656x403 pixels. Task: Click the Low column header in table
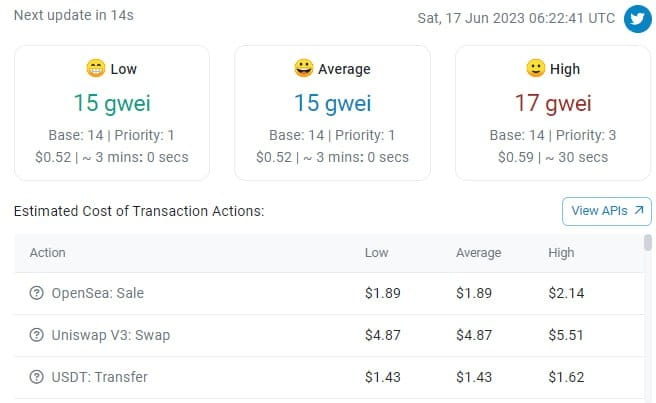[377, 253]
